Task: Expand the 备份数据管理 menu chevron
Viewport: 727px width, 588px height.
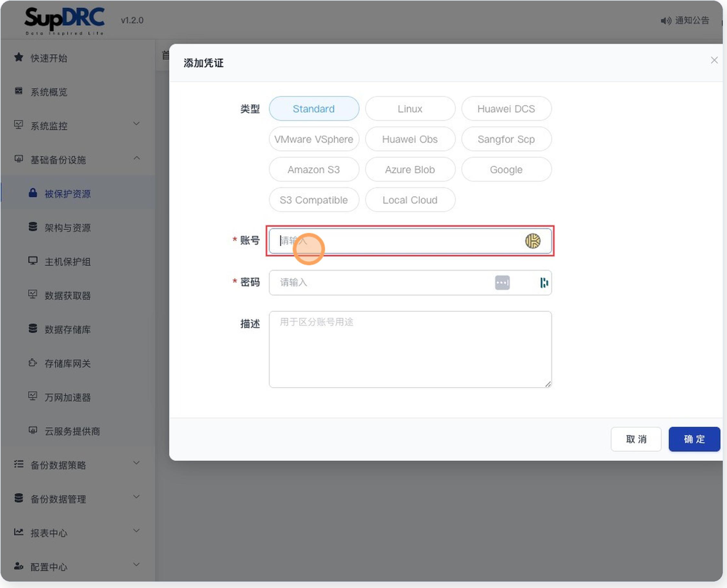Action: 137,497
